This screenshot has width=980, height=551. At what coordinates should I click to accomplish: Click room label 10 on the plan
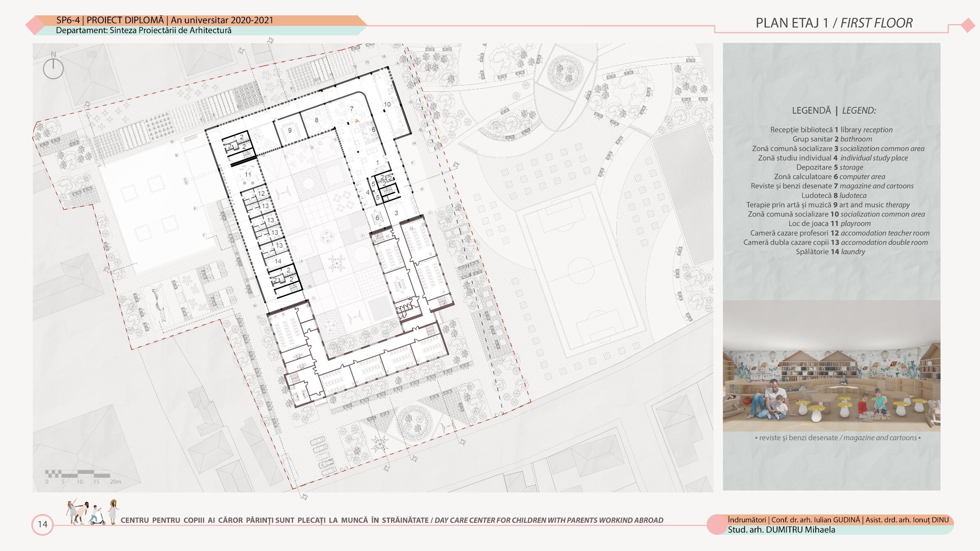point(387,105)
